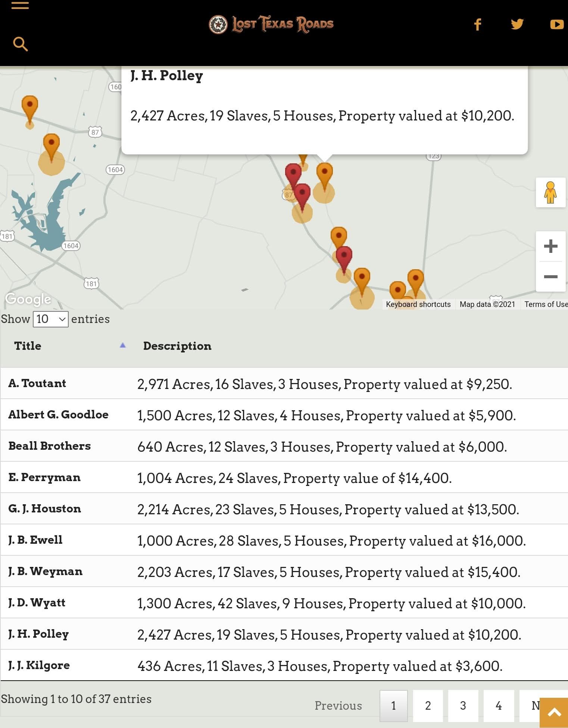Go to page 4 of entries

pos(498,706)
